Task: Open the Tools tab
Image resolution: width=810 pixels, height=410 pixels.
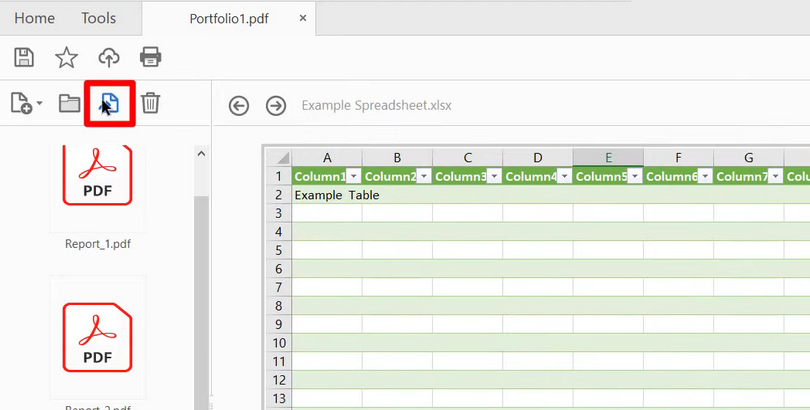Action: (x=98, y=19)
